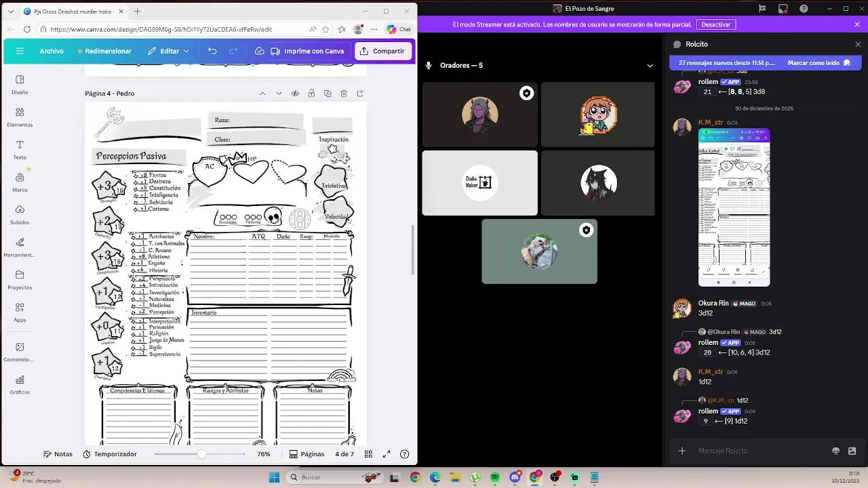Viewport: 868px width, 488px height.
Task: Duplicate page 4 - Pedro
Action: click(328, 94)
